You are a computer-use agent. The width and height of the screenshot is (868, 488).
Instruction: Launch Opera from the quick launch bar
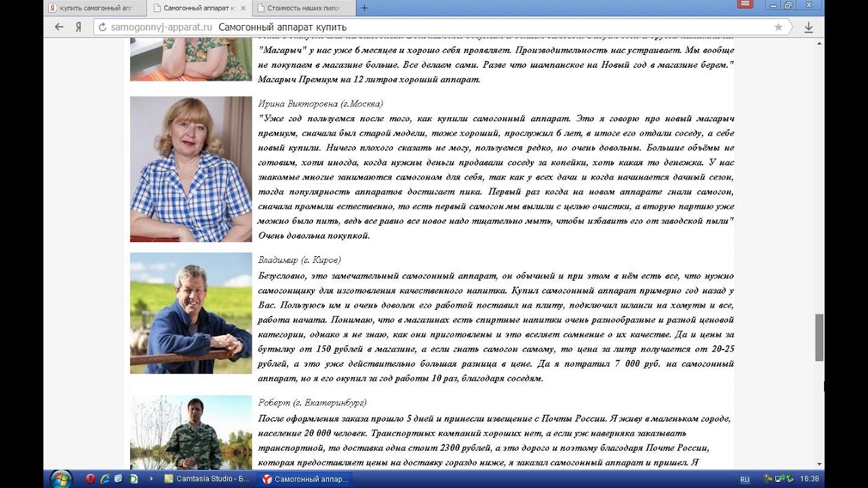tap(91, 479)
